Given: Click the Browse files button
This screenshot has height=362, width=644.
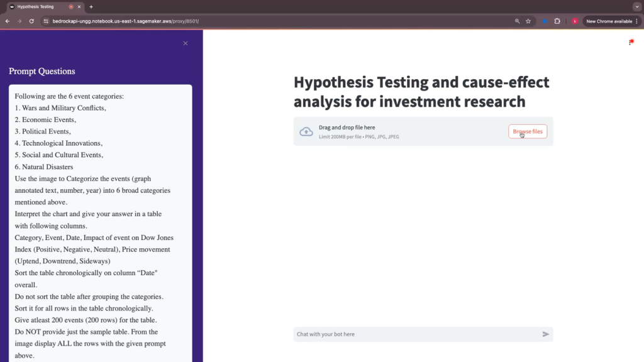Looking at the screenshot, I should 528,131.
